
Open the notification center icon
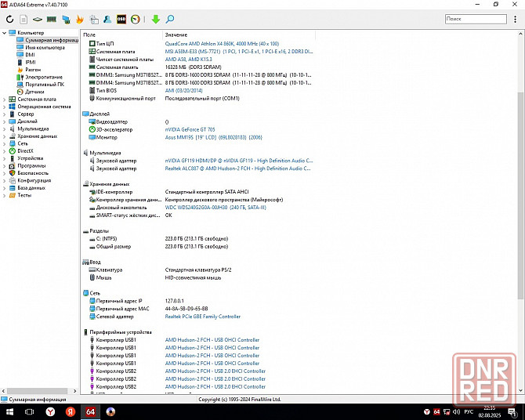[x=512, y=411]
